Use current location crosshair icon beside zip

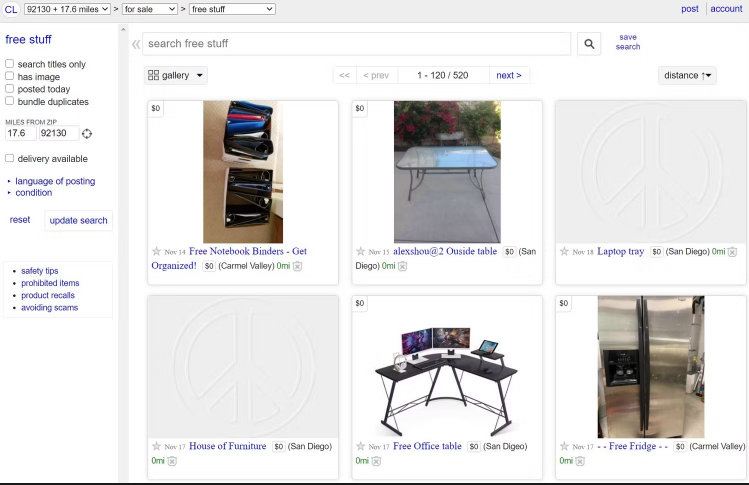pos(86,134)
